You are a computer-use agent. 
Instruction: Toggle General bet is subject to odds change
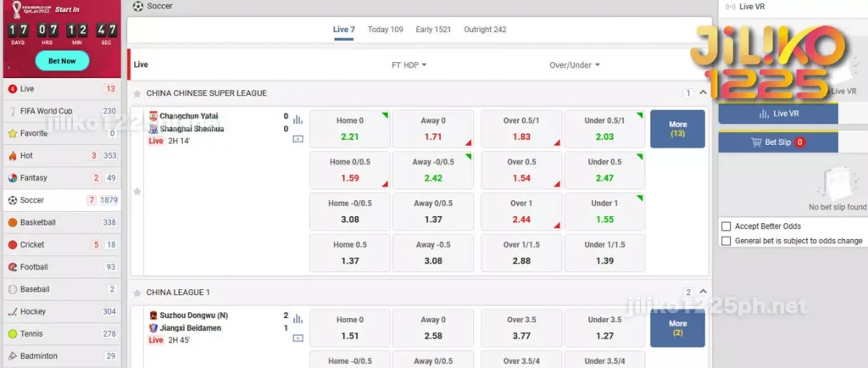coord(726,241)
